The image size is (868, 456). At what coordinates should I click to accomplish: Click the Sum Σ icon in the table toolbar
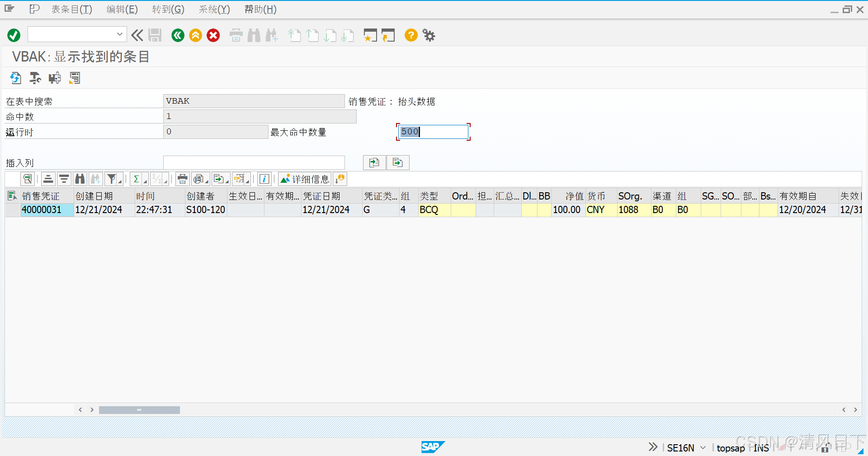coord(137,179)
